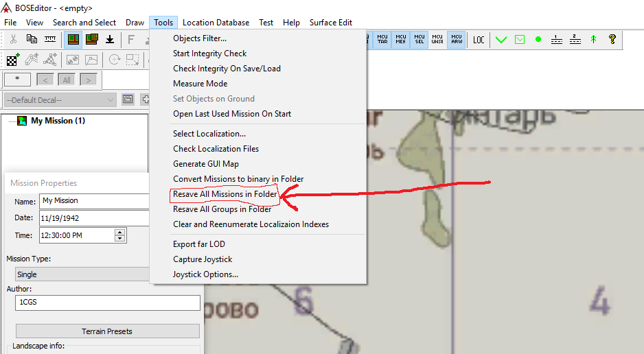Click the Author field containing 1CGS
Viewport: 644px width, 354px height.
[x=108, y=303]
